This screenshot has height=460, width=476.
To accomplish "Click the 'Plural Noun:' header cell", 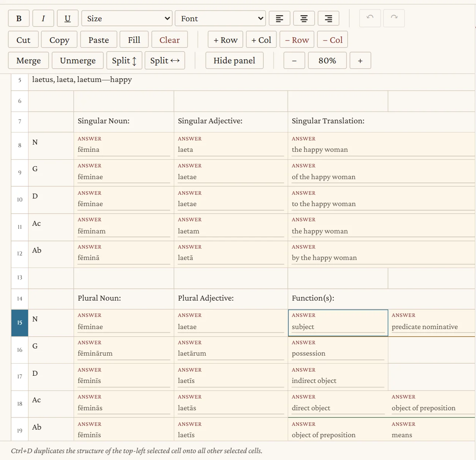I will pyautogui.click(x=124, y=299).
